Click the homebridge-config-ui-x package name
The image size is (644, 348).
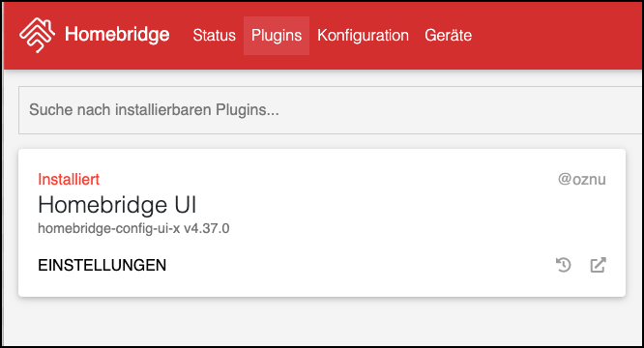(109, 228)
